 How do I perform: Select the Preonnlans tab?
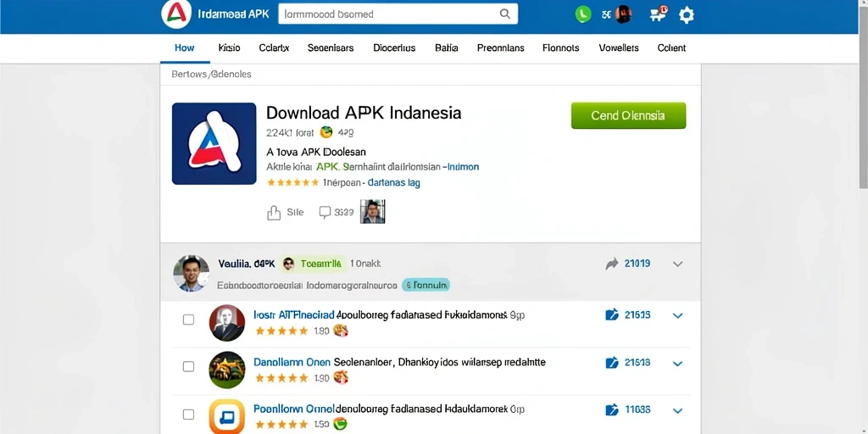pos(500,48)
